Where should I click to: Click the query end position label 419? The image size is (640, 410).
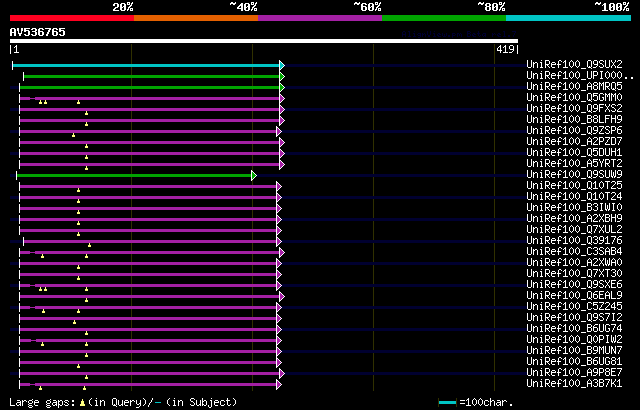(x=505, y=49)
